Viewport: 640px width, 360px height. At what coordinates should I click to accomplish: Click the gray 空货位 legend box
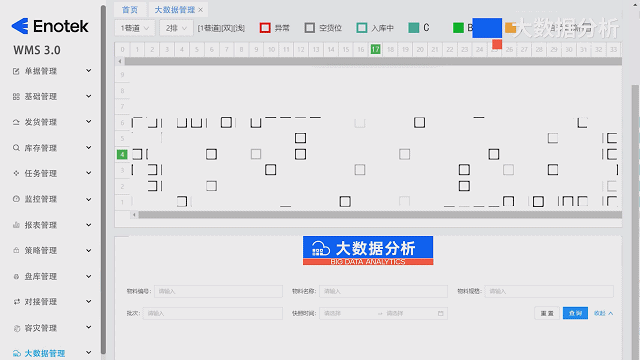point(310,28)
